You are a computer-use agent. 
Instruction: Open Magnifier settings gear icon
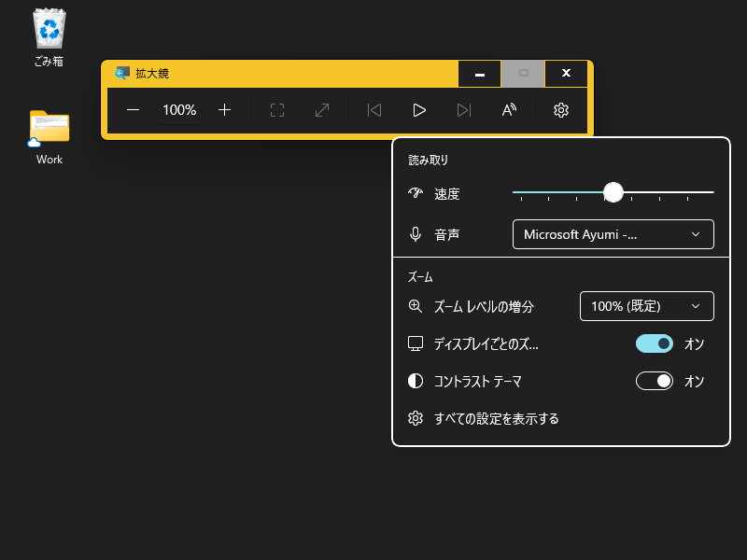point(561,110)
